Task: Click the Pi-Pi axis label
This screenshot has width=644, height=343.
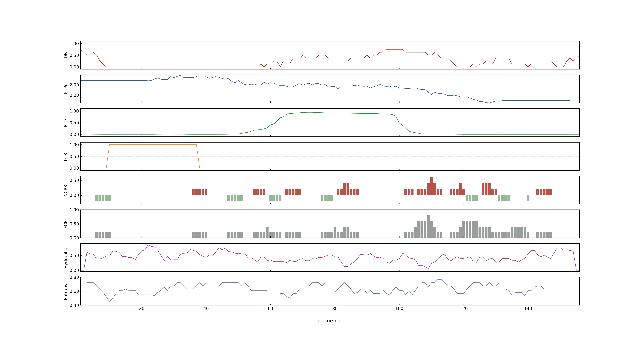Action: 66,89
